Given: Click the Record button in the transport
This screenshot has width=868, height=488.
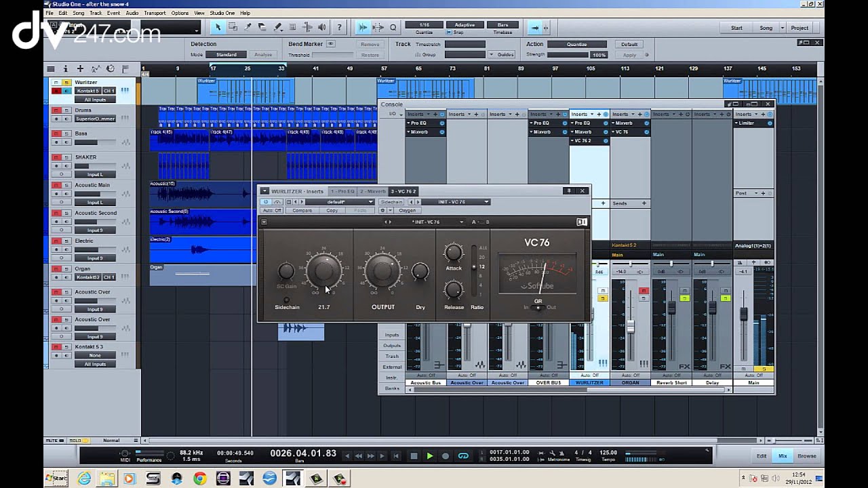Looking at the screenshot, I should 446,456.
